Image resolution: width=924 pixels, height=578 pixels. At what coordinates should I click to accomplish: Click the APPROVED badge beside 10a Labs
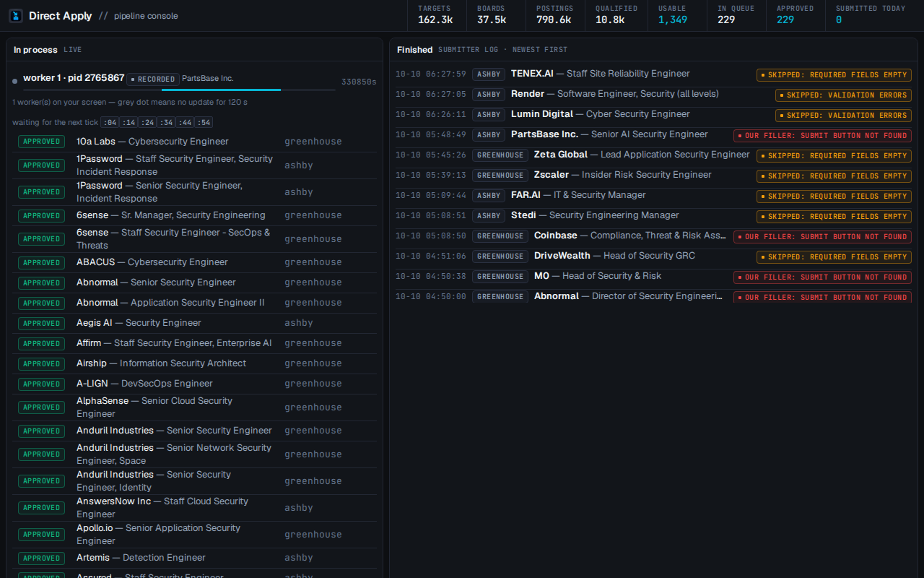click(42, 142)
